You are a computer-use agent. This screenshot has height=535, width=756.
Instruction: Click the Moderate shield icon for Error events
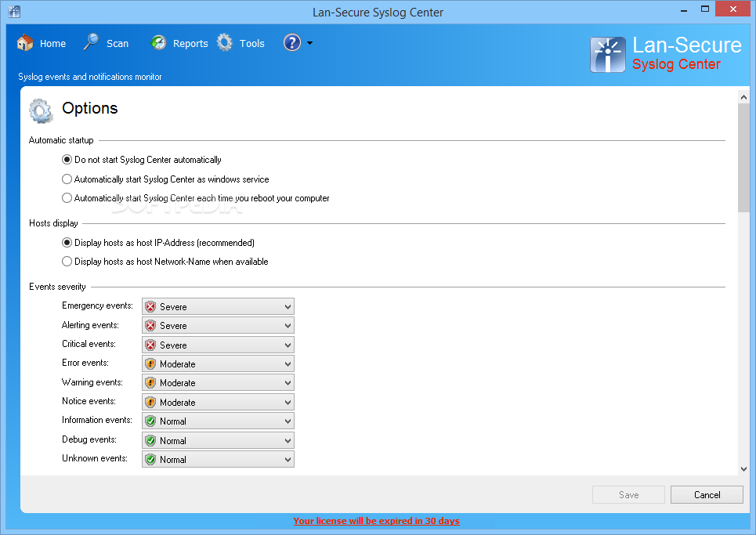pos(150,364)
